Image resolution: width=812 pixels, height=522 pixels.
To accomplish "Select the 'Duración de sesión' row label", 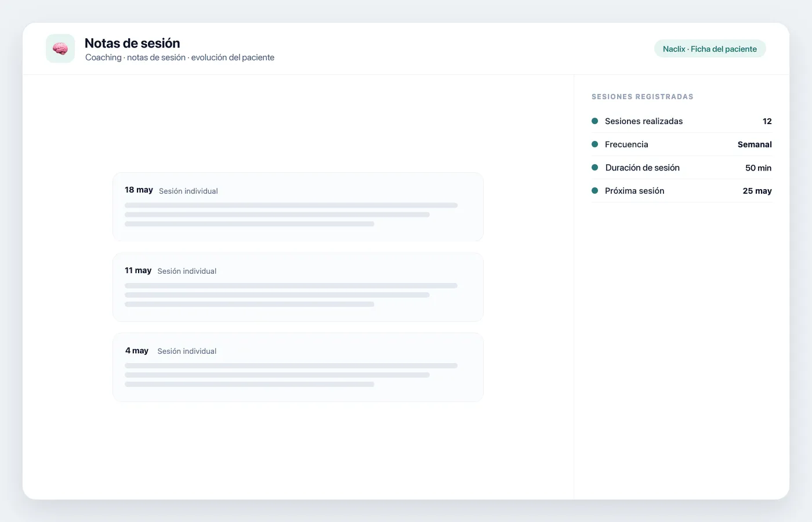I will 643,168.
